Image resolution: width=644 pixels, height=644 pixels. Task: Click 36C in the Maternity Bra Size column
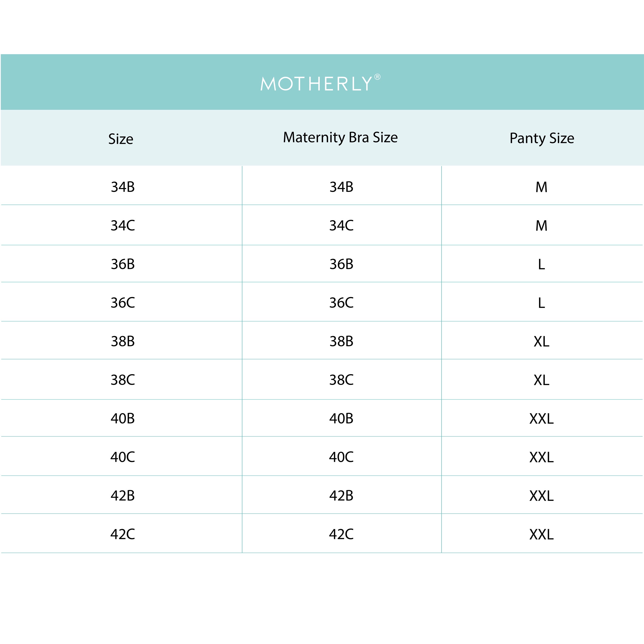click(341, 303)
